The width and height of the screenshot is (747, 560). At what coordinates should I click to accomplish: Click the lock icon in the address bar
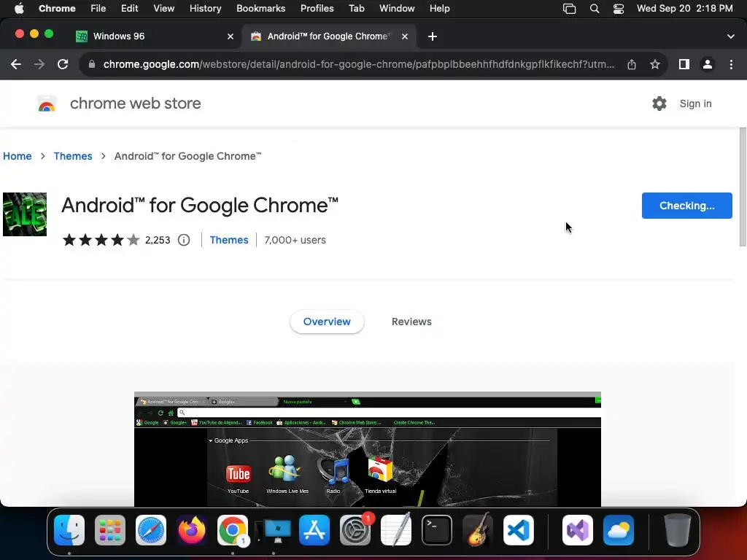click(x=92, y=64)
